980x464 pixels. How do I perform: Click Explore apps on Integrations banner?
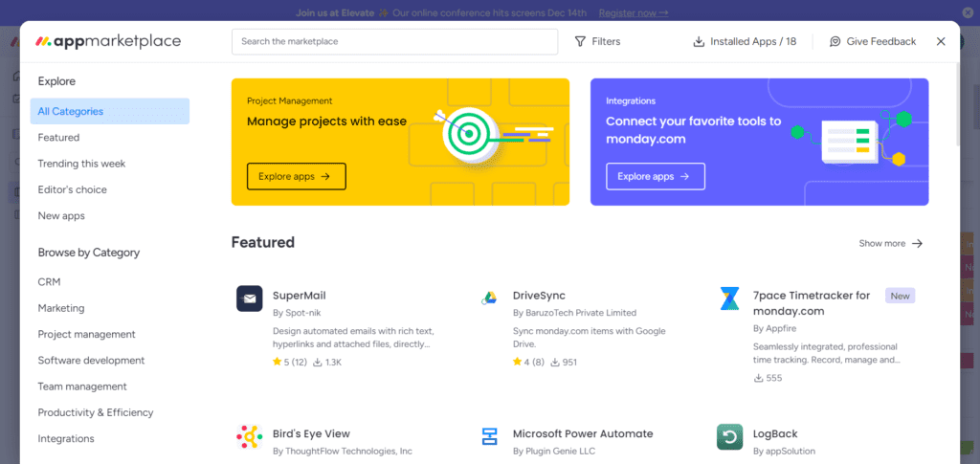tap(655, 177)
